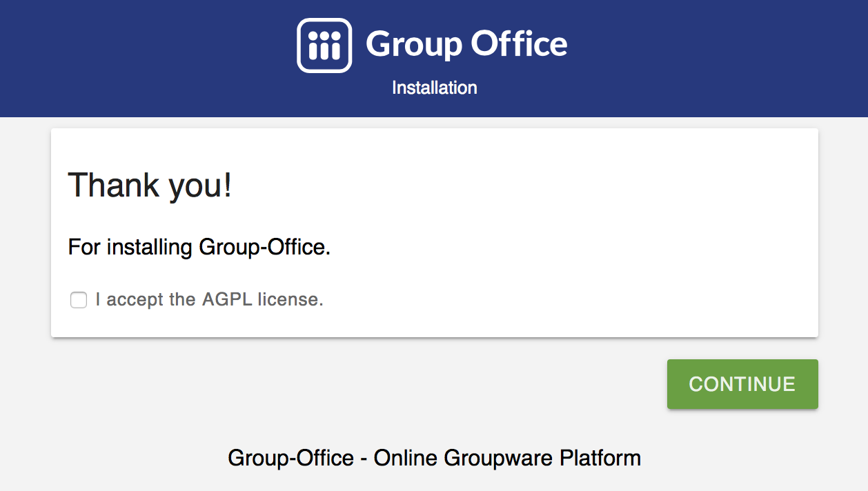Click the green Continue button
The height and width of the screenshot is (491, 868).
[x=742, y=384]
